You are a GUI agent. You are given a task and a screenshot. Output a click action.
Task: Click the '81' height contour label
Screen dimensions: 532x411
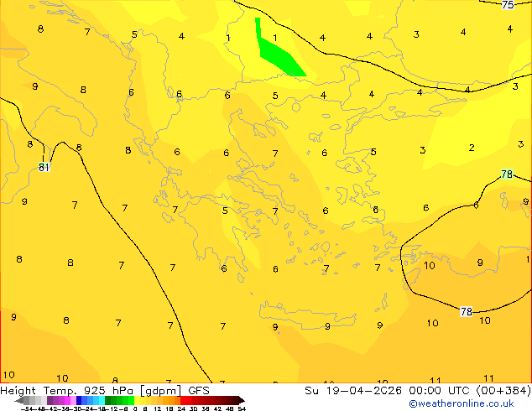[x=44, y=167]
